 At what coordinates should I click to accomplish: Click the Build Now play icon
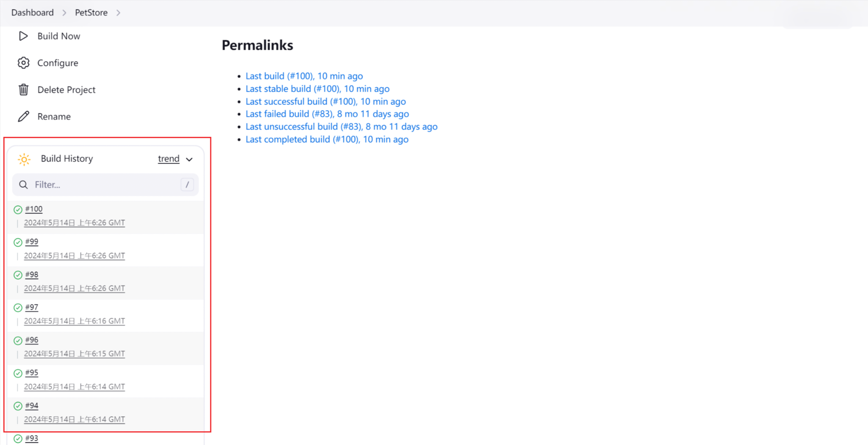[23, 36]
